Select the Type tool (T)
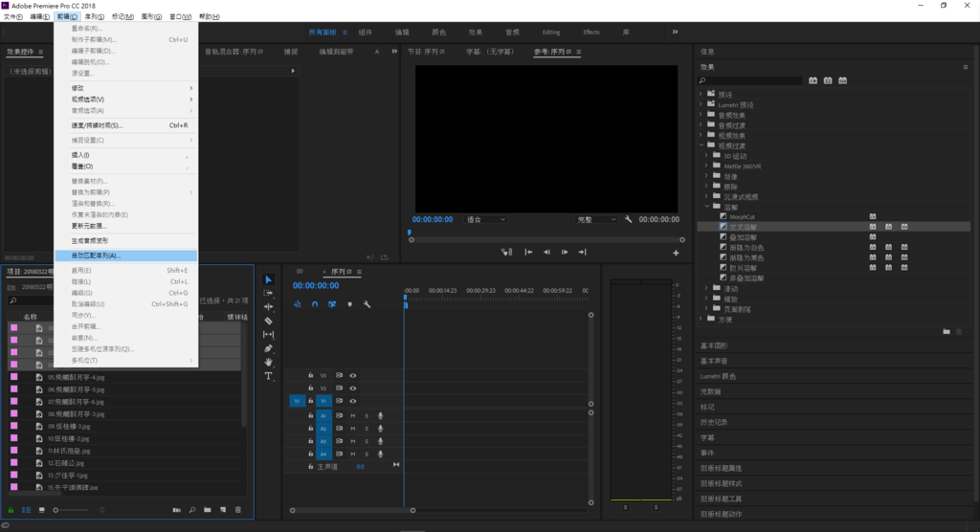The height and width of the screenshot is (532, 980). [269, 376]
